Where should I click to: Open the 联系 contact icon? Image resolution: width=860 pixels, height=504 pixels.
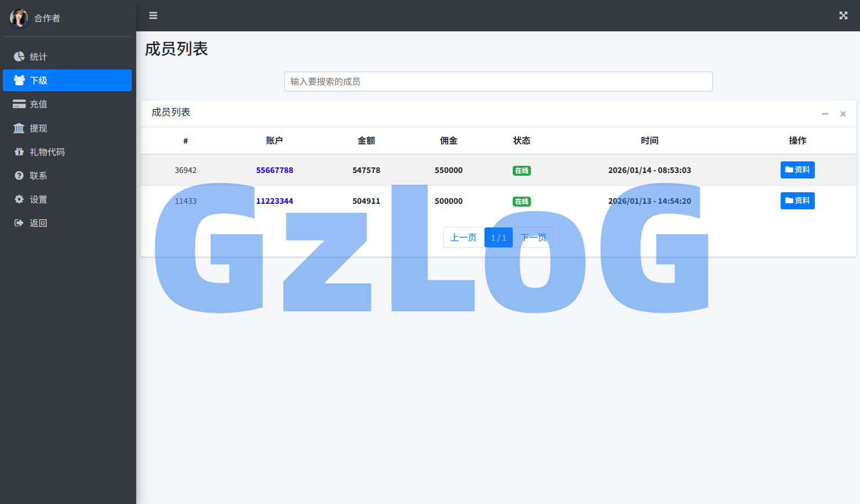(x=18, y=175)
